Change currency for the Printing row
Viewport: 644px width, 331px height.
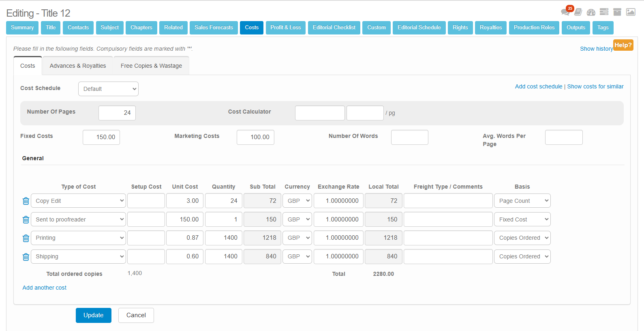coord(297,238)
